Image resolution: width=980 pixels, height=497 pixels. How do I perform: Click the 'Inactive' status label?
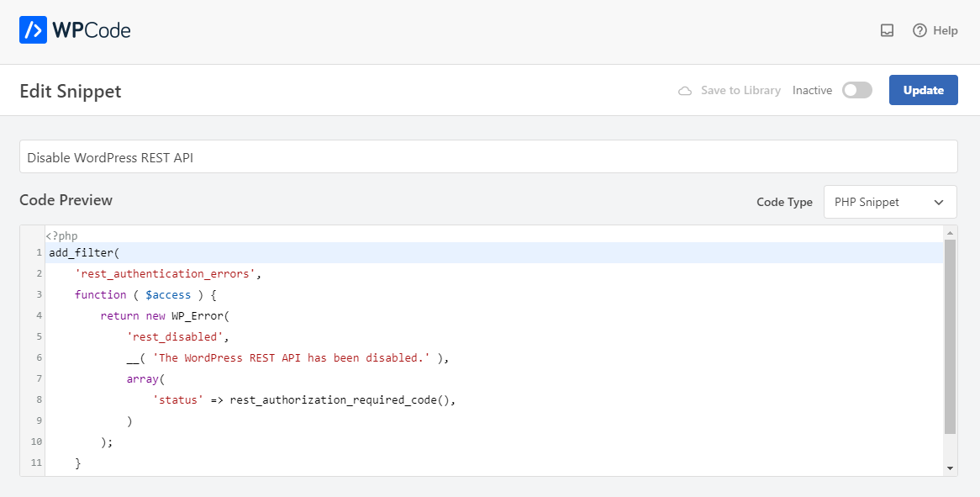pyautogui.click(x=812, y=90)
